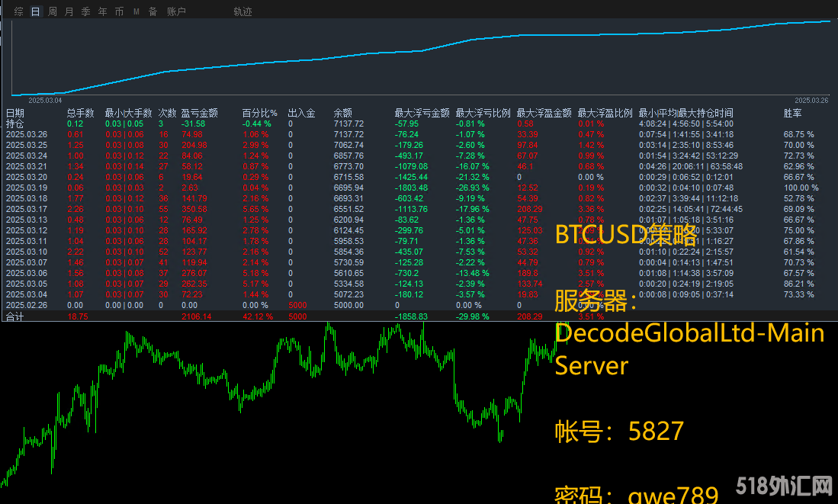Click the total percentage 42.12 %
The width and height of the screenshot is (838, 504).
[x=258, y=316]
